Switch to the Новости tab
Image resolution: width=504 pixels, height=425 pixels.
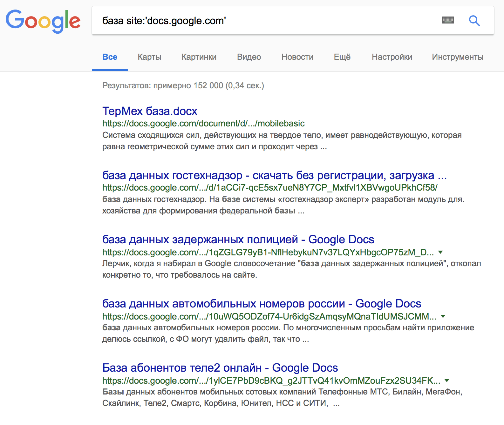(297, 57)
